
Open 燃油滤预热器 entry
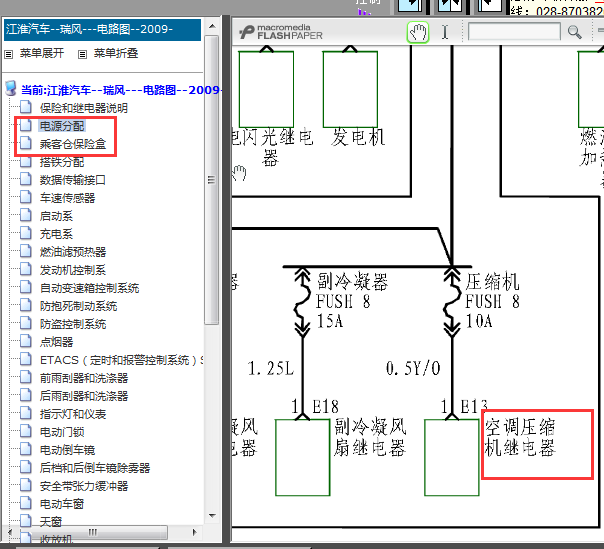(x=73, y=252)
